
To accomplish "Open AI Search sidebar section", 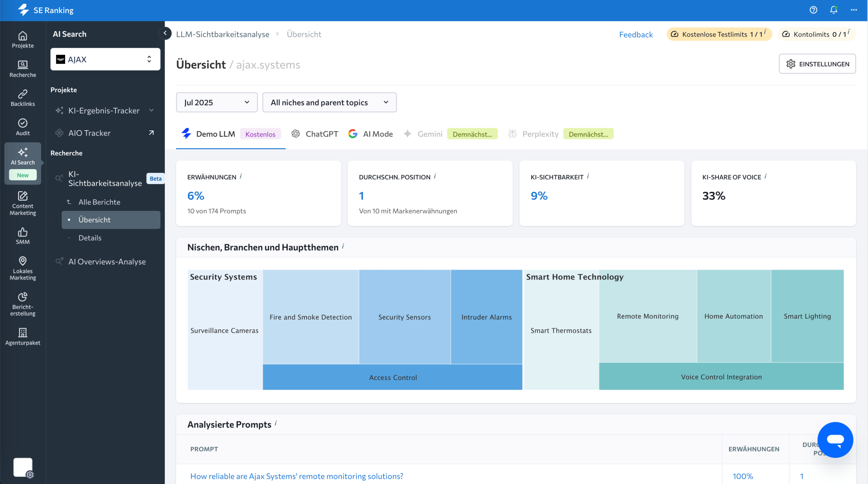I will (23, 163).
